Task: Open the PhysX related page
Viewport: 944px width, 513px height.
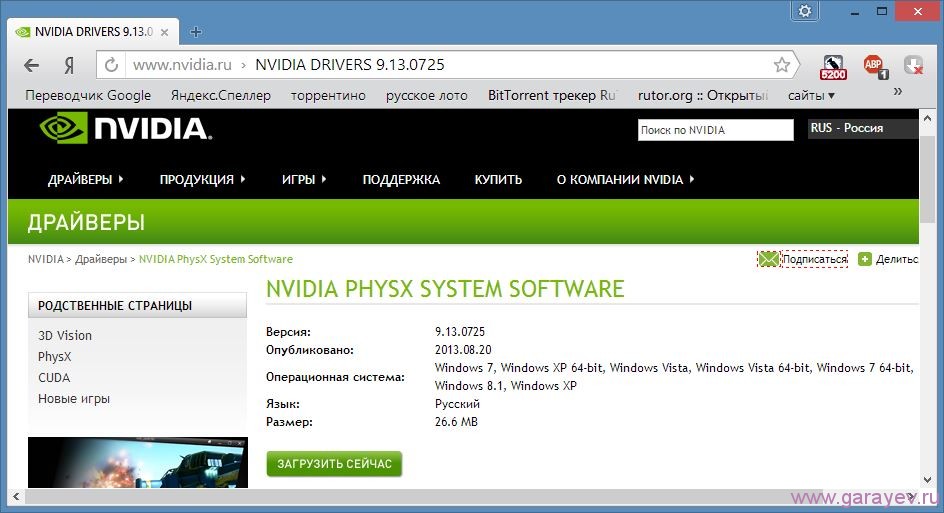Action: coord(54,356)
